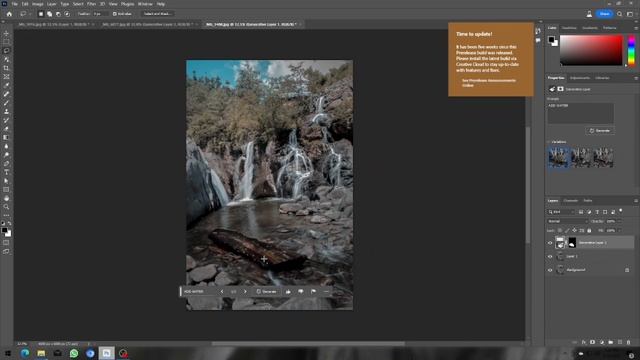
Task: Toggle the Anti-alias checkbox
Action: 115,14
